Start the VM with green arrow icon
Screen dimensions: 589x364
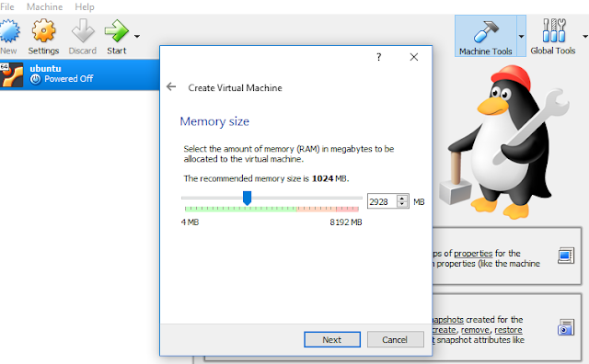point(117,30)
